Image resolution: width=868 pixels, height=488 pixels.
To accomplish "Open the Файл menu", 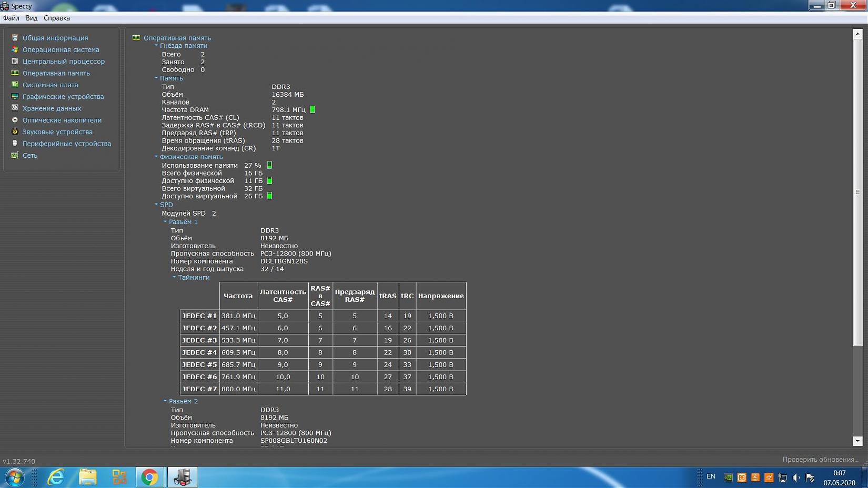I will point(11,18).
